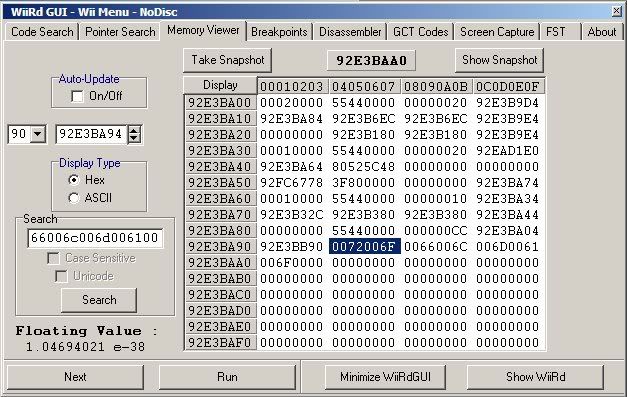
Task: Click the Minimize WiiRdGUI button
Action: (x=385, y=377)
